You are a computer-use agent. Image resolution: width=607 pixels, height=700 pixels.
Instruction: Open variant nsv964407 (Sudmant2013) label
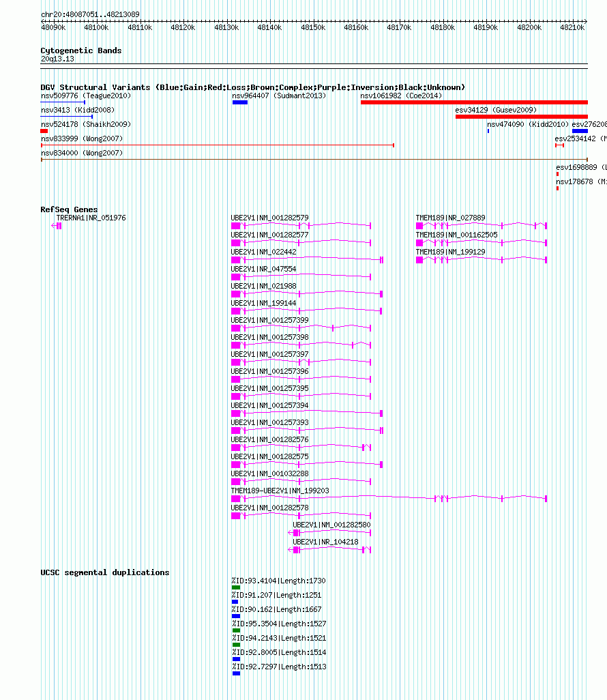tap(279, 96)
